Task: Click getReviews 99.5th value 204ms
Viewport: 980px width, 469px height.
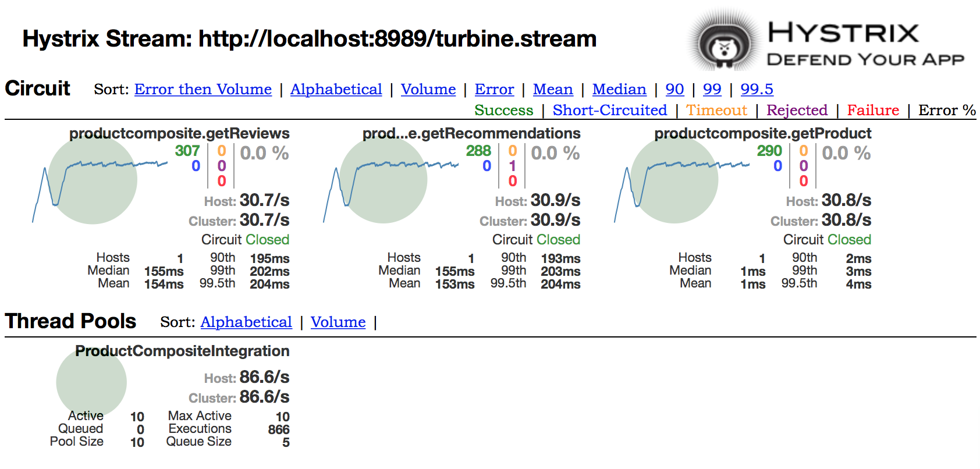Action: tap(270, 284)
